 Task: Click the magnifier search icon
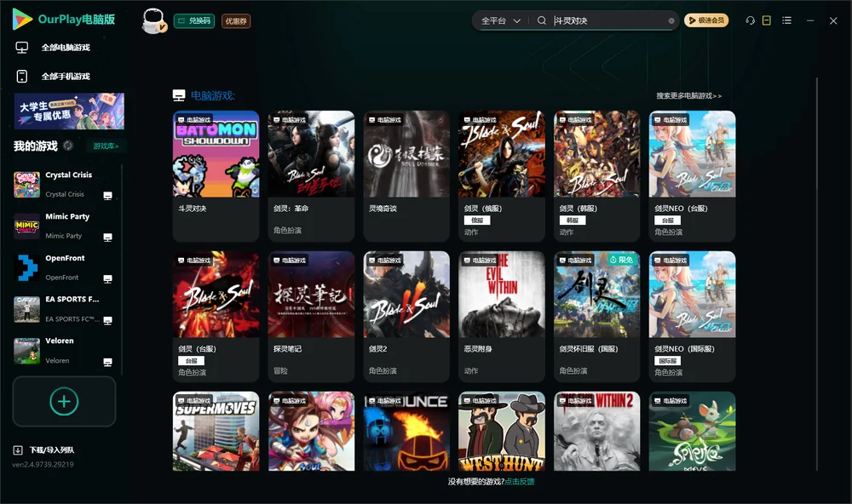pos(542,20)
